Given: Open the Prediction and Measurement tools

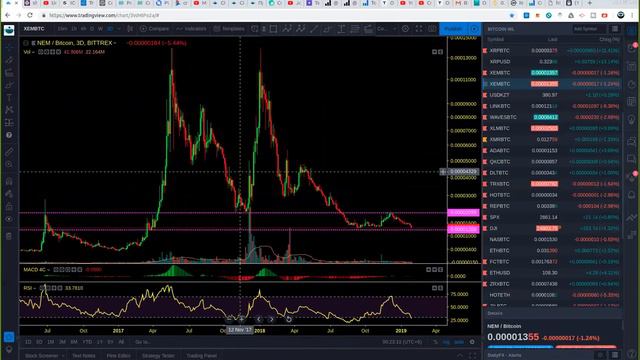Looking at the screenshot, I should click(9, 122).
